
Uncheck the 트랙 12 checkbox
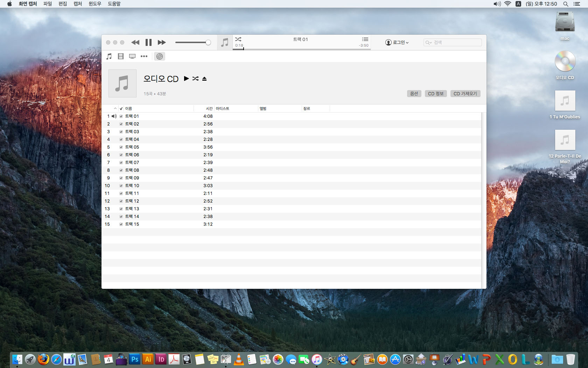(121, 201)
